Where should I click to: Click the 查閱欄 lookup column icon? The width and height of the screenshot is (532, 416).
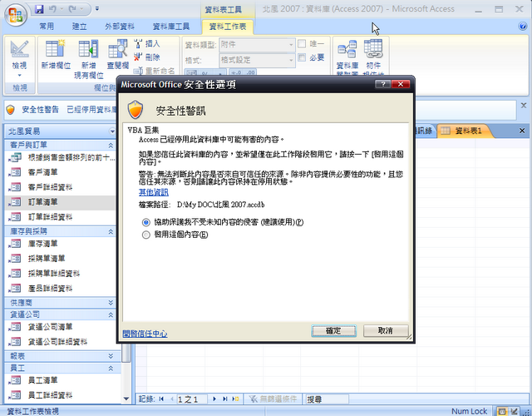118,54
